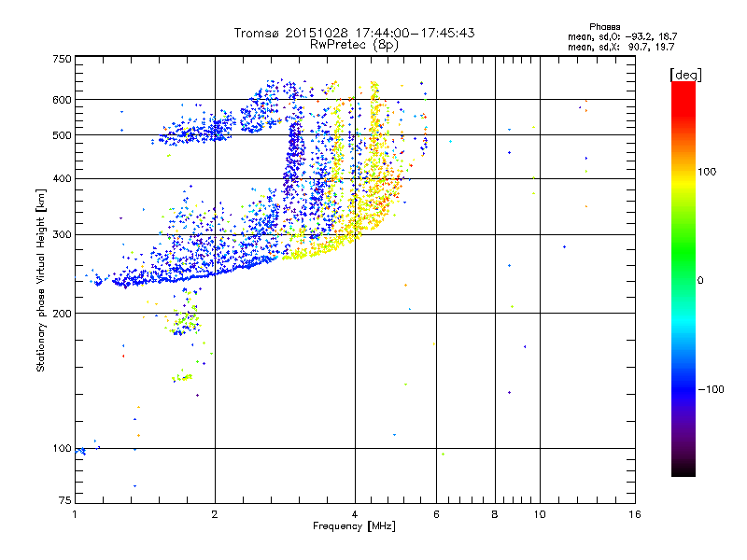Click the '2' x-axis tick label

215,514
